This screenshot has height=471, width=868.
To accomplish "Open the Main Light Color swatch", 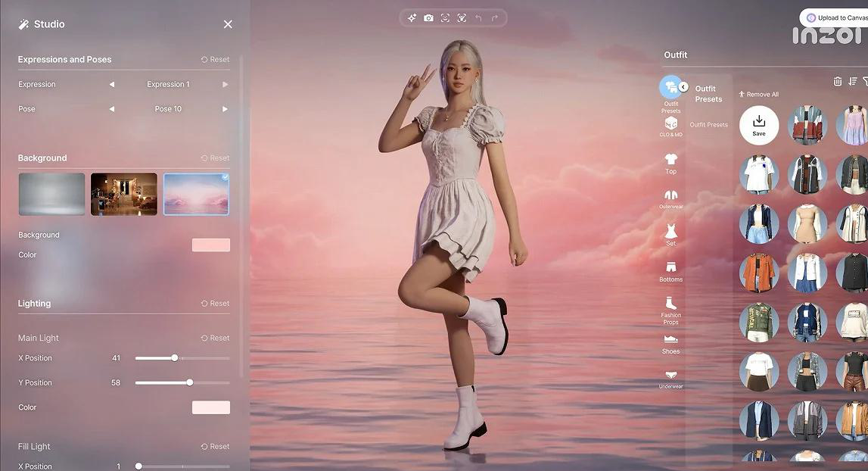I will pyautogui.click(x=211, y=408).
